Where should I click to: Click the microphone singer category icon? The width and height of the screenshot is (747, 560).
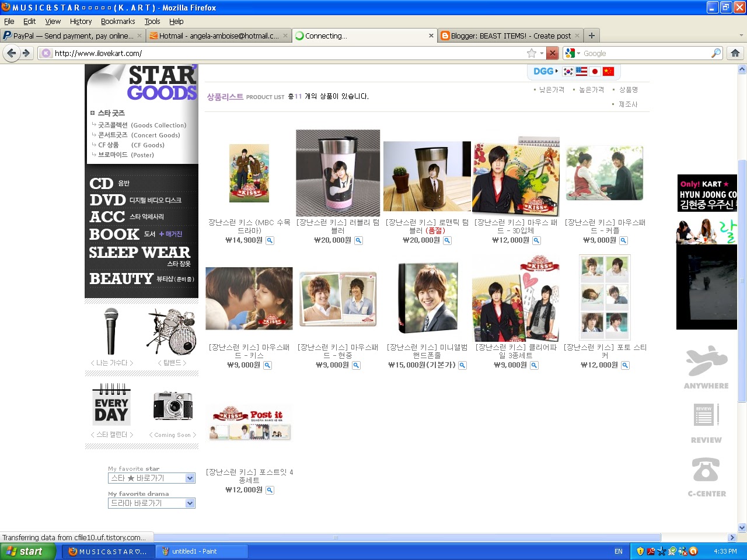pyautogui.click(x=111, y=331)
